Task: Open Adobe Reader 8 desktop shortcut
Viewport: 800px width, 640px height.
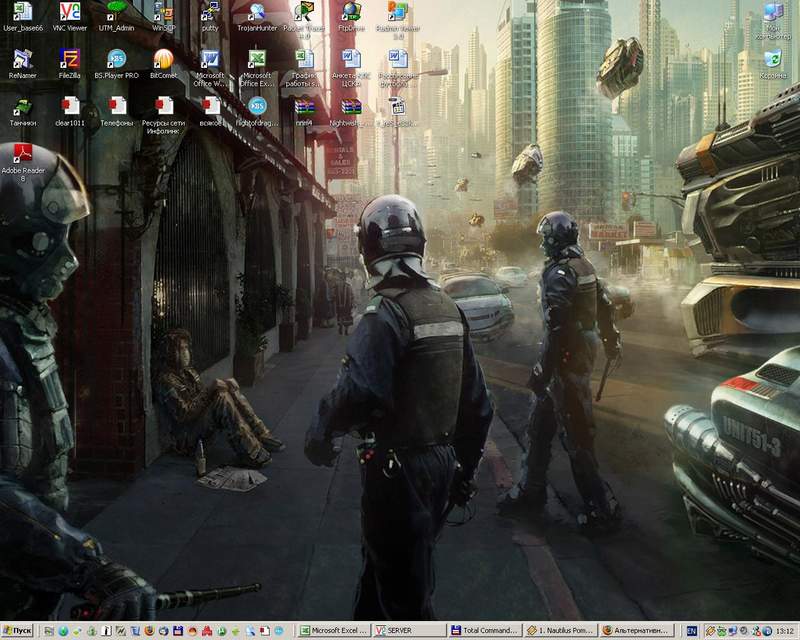Action: pyautogui.click(x=22, y=163)
